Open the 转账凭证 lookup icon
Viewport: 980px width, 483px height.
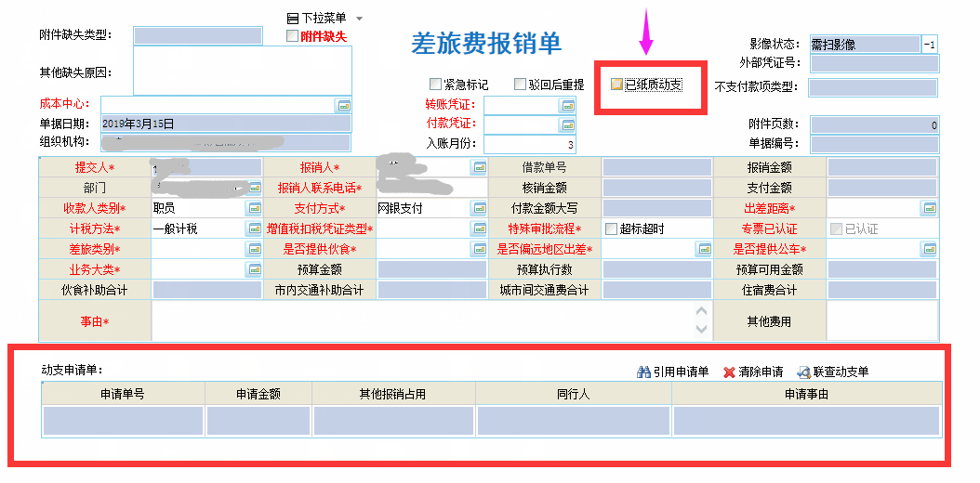[567, 105]
